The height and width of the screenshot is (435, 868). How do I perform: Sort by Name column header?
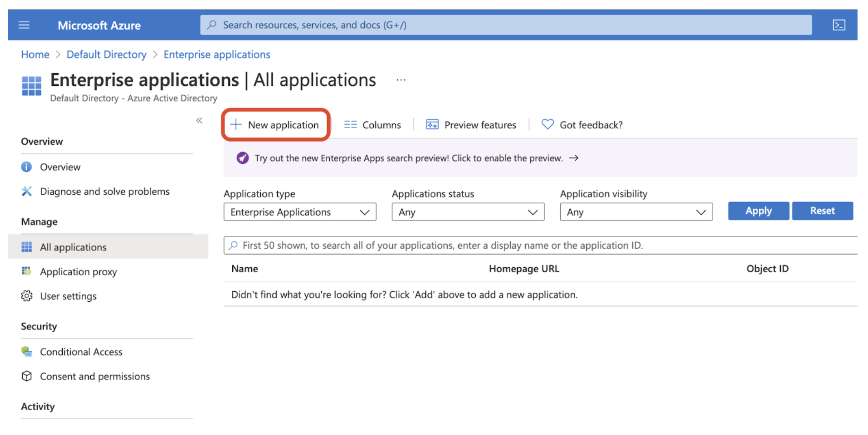[x=245, y=269]
